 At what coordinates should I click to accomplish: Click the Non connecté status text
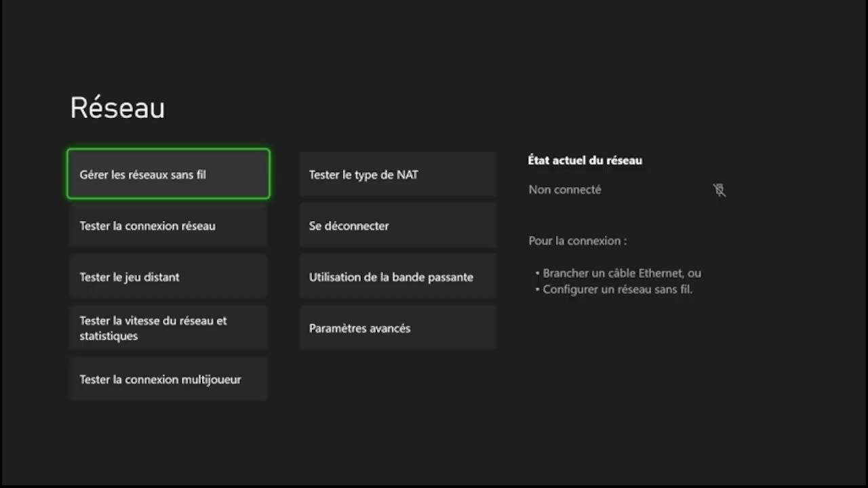coord(565,190)
